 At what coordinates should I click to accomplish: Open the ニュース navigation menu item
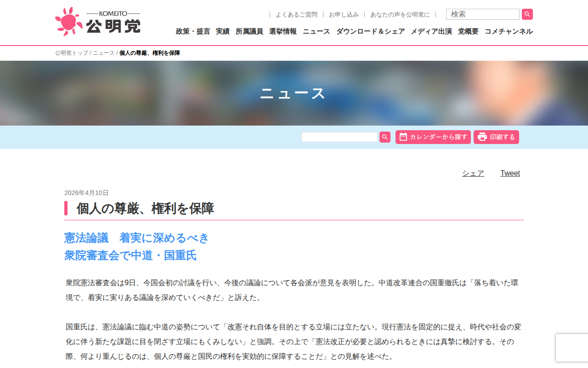coord(317,31)
